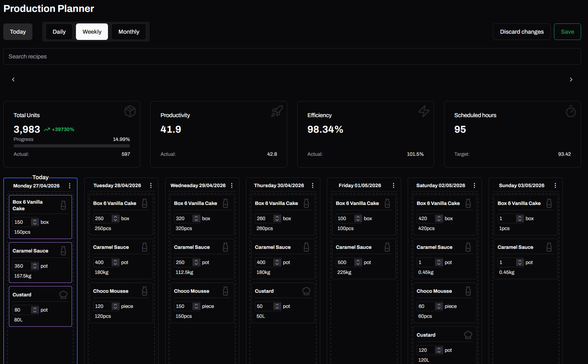588x364 pixels.
Task: Switch to the Daily view tab
Action: click(59, 32)
